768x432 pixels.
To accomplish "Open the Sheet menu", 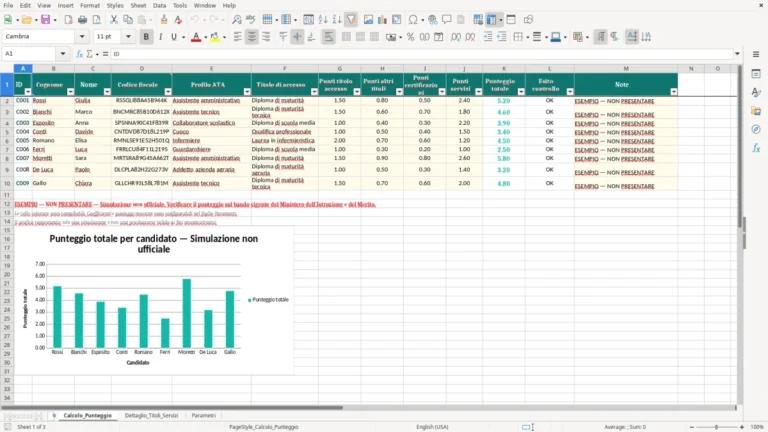I will [138, 5].
